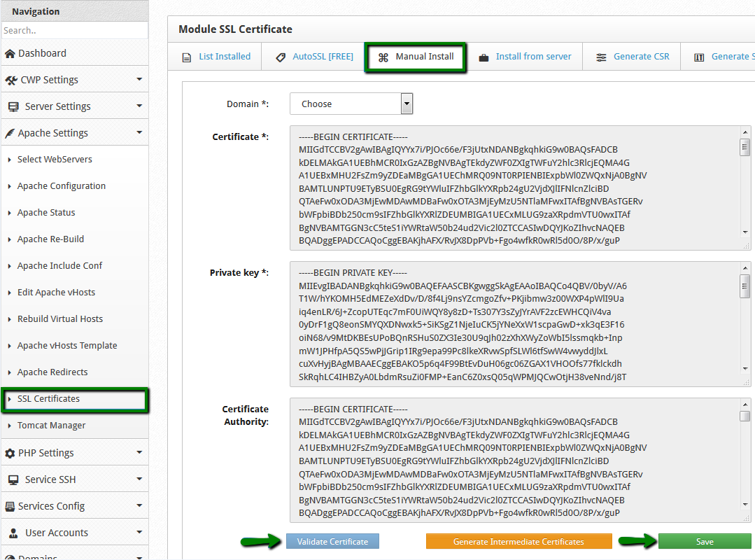Expand the CWP Settings menu arrow

(x=139, y=80)
